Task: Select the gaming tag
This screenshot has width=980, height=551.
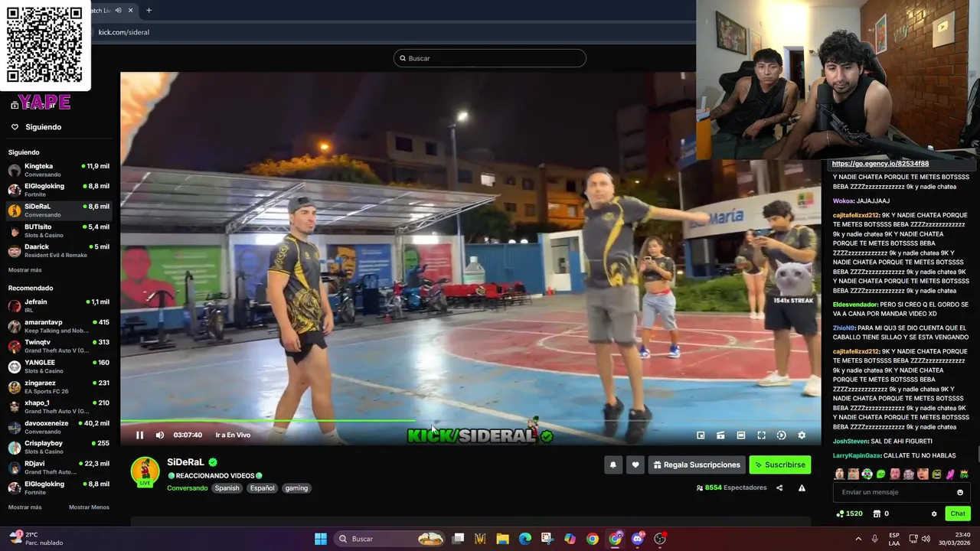Action: (296, 487)
